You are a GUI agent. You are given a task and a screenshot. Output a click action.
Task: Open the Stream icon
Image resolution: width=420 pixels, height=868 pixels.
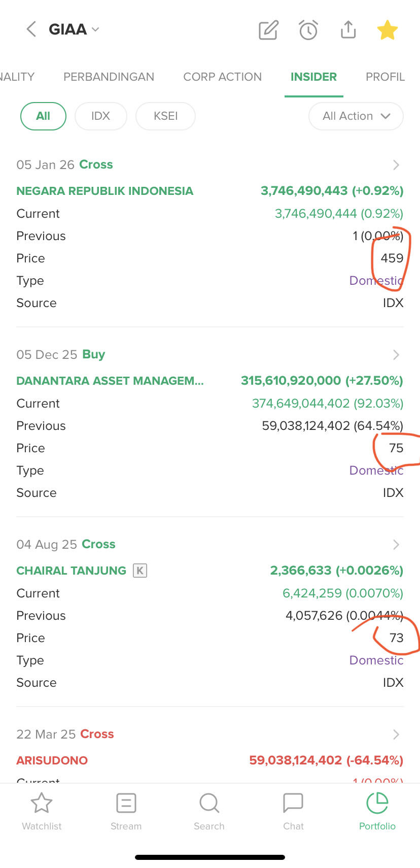click(126, 804)
